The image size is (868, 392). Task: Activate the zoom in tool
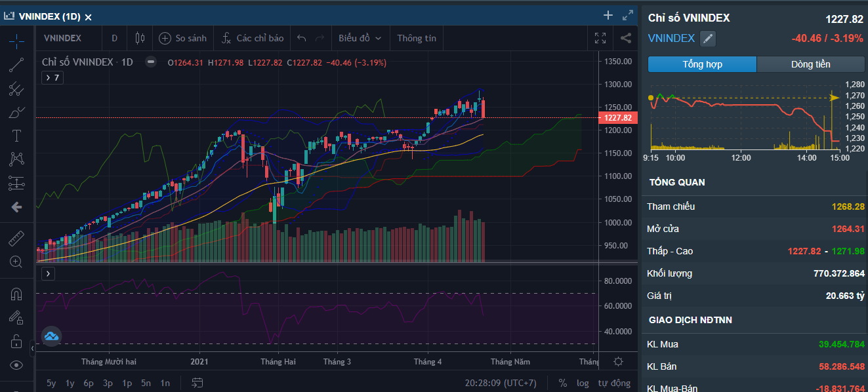[16, 262]
